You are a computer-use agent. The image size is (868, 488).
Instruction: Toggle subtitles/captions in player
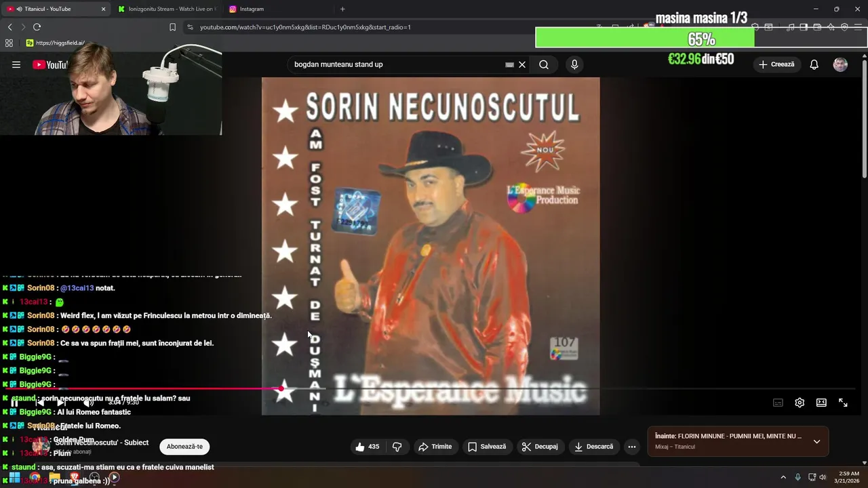pyautogui.click(x=778, y=403)
